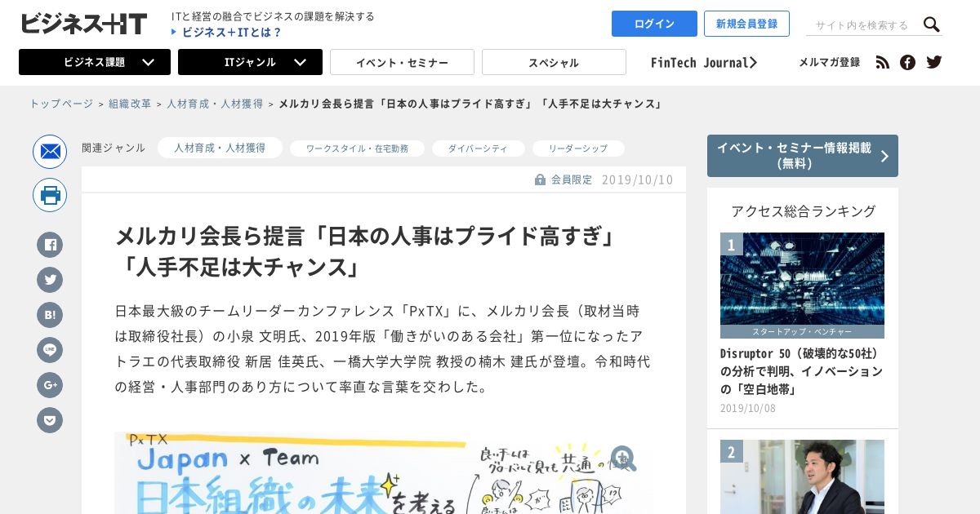This screenshot has height=514, width=980.
Task: Share on Facebook from sidebar
Action: click(50, 245)
